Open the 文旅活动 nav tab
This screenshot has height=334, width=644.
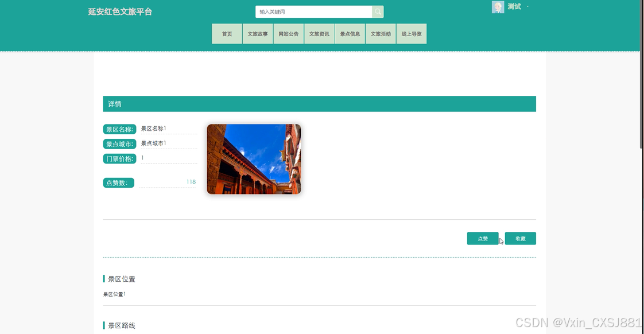(381, 34)
